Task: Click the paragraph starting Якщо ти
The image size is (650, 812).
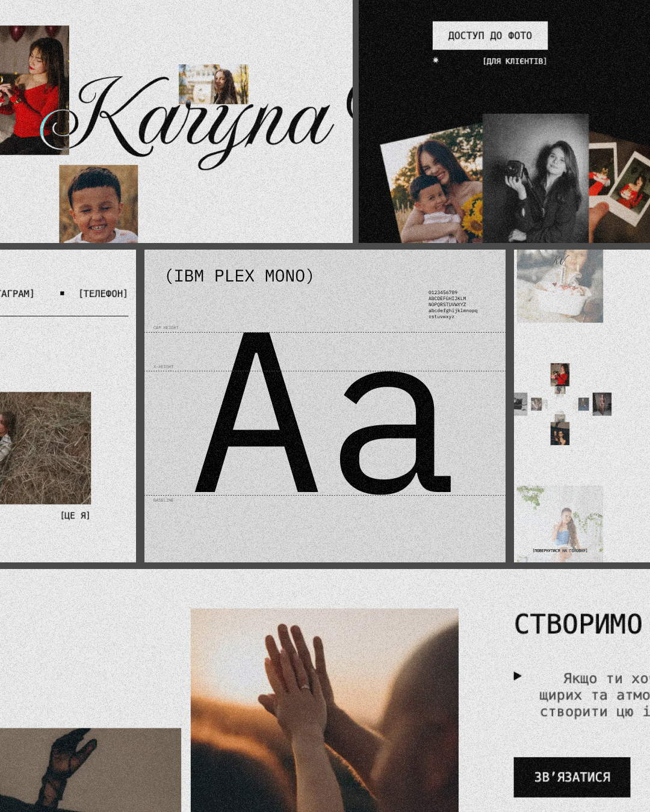Action: tap(595, 695)
